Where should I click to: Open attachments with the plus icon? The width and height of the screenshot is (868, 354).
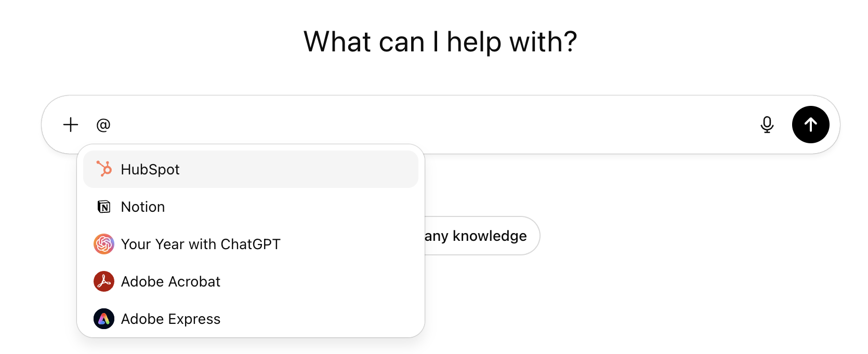[70, 125]
